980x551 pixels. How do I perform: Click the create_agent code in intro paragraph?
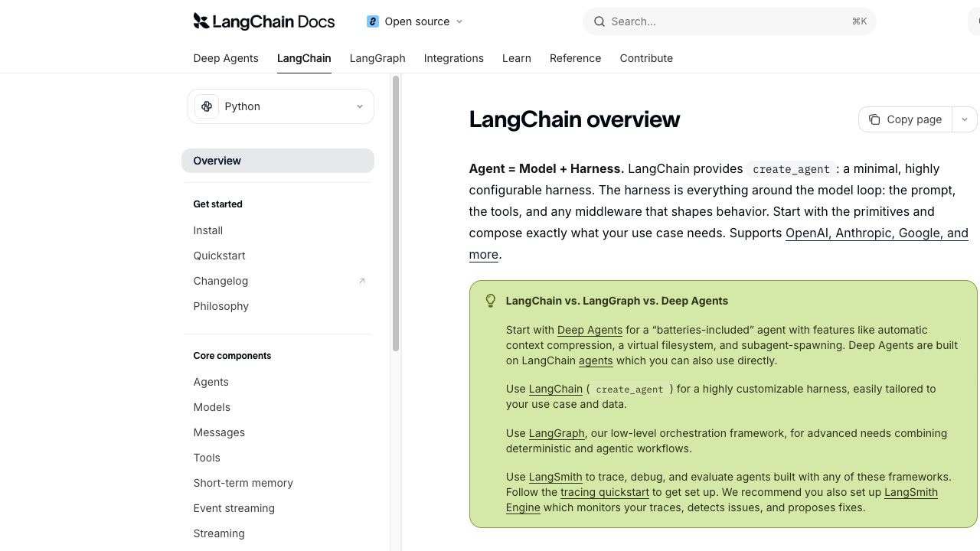coord(791,169)
